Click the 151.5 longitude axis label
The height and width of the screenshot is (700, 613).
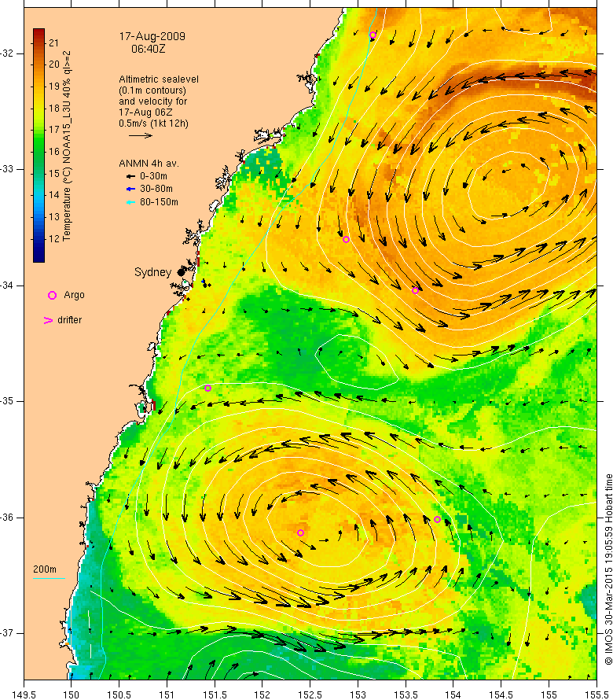[215, 694]
